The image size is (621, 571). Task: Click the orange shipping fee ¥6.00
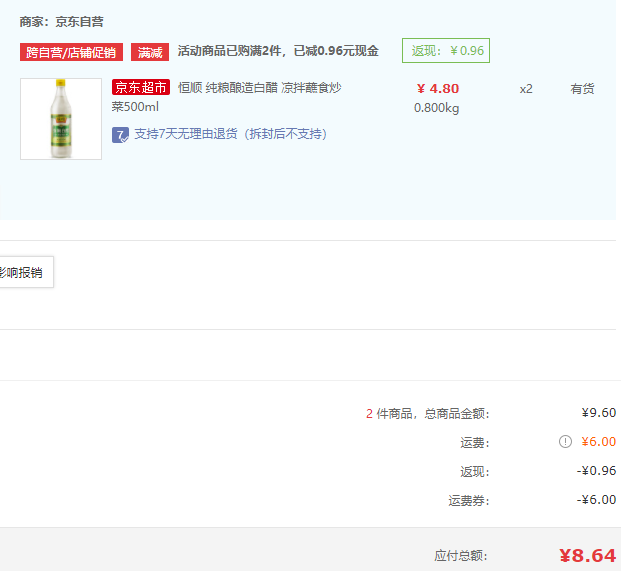tap(598, 442)
